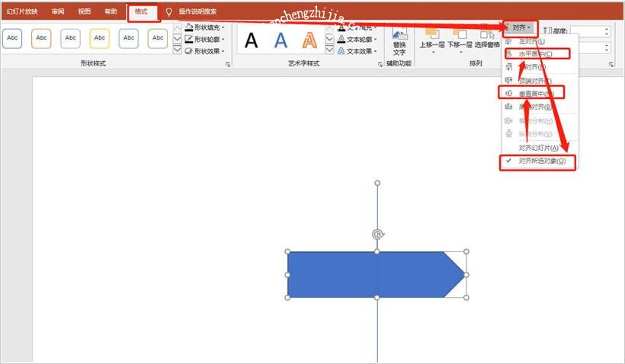Click the 替换文字 alt text button
625x364 pixels.
pos(399,42)
